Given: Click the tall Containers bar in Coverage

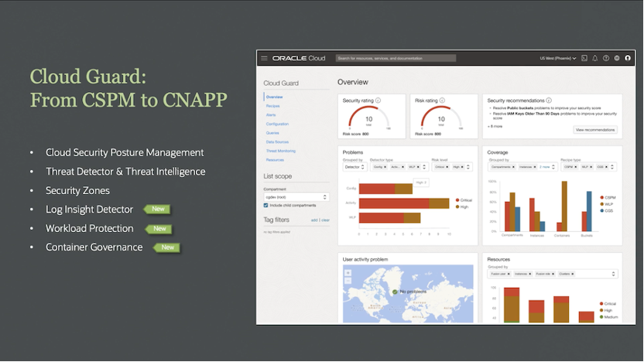Looking at the screenshot, I should click(565, 206).
